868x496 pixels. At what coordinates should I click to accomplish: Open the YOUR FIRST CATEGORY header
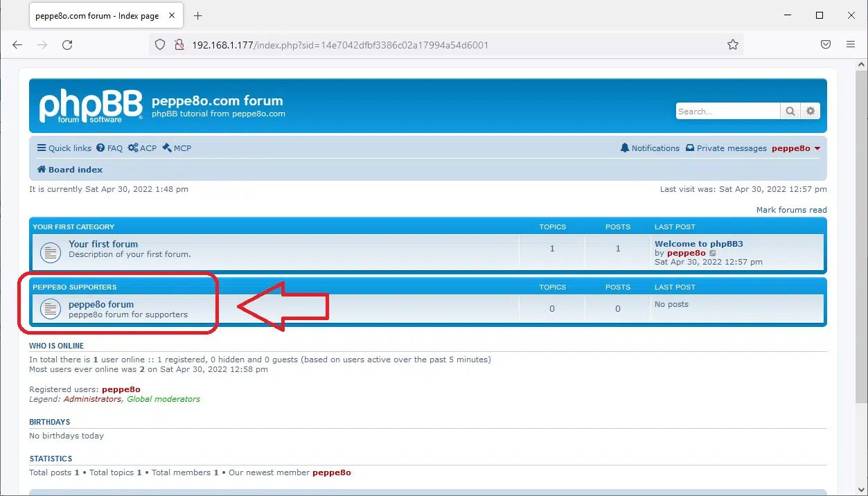[x=73, y=227]
